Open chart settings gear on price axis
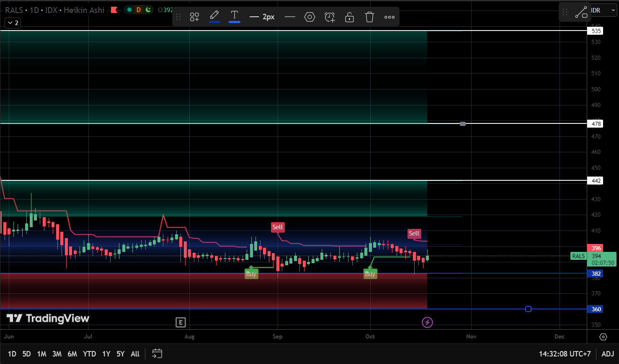 [603, 337]
